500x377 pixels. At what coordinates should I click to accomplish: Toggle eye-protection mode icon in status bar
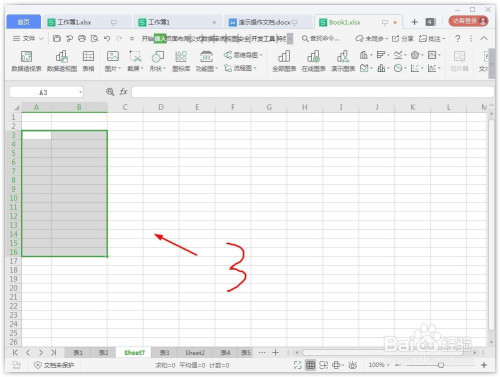[x=352, y=365]
